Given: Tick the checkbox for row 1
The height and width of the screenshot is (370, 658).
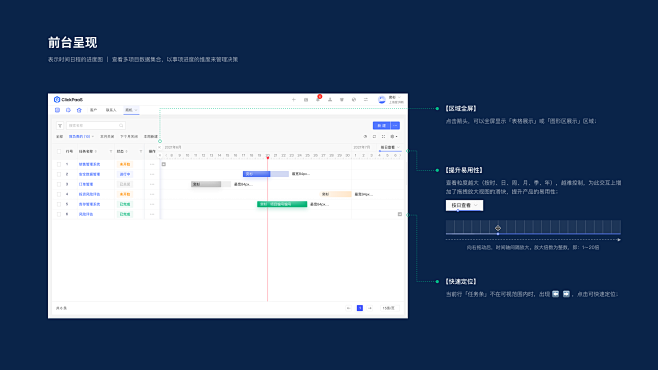Looking at the screenshot, I should pos(59,164).
